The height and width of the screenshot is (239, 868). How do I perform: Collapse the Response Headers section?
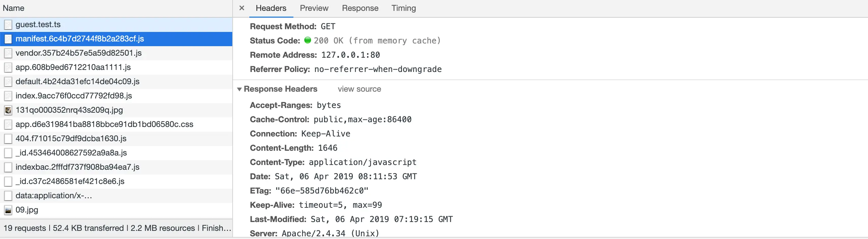(239, 89)
